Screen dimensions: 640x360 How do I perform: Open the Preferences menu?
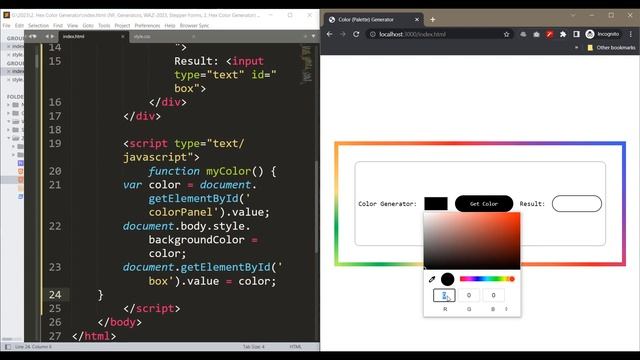pos(147,25)
